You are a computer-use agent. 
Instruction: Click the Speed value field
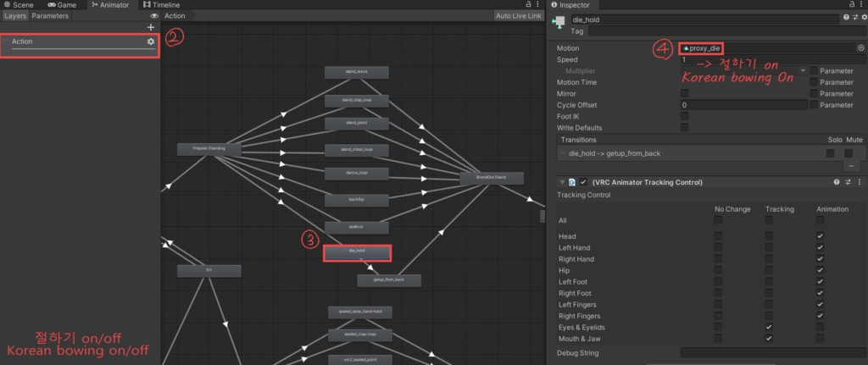(x=773, y=60)
